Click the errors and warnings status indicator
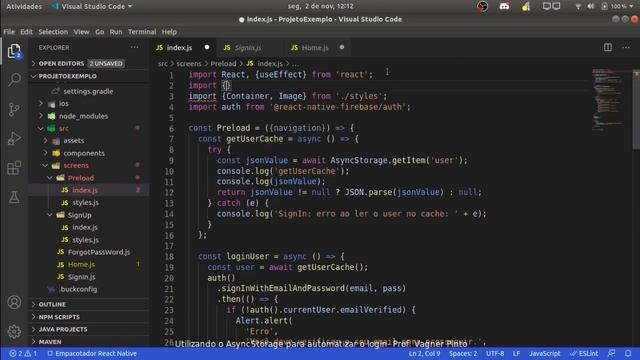 pos(23,353)
